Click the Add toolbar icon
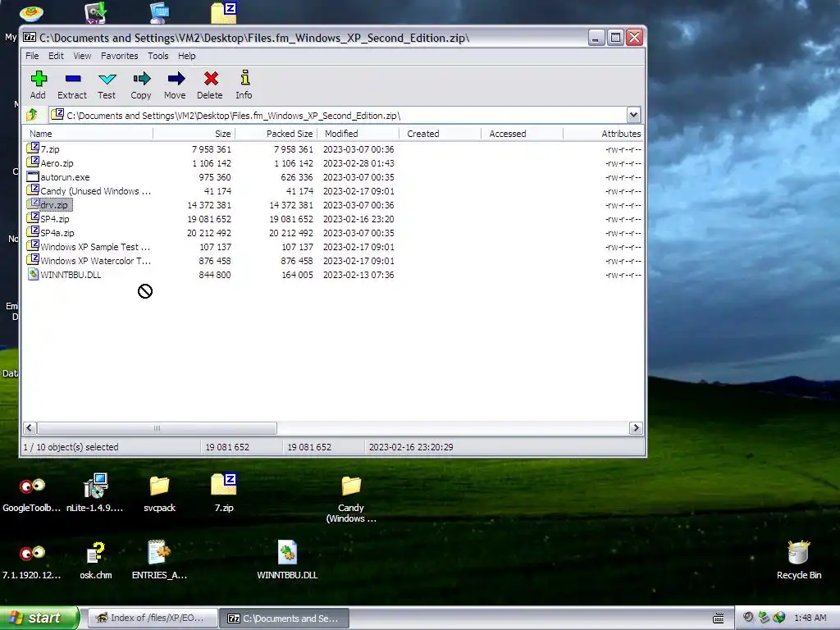This screenshot has width=840, height=630. tap(38, 79)
